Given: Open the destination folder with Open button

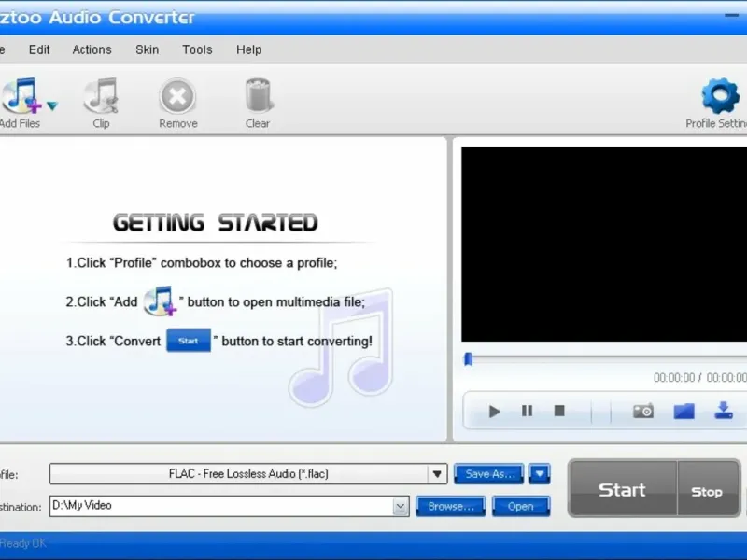Looking at the screenshot, I should [x=521, y=506].
